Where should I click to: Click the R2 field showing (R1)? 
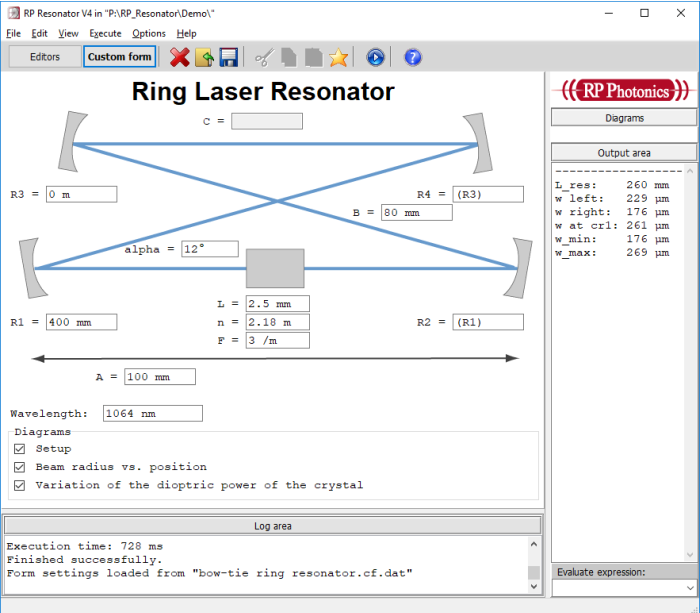click(488, 322)
